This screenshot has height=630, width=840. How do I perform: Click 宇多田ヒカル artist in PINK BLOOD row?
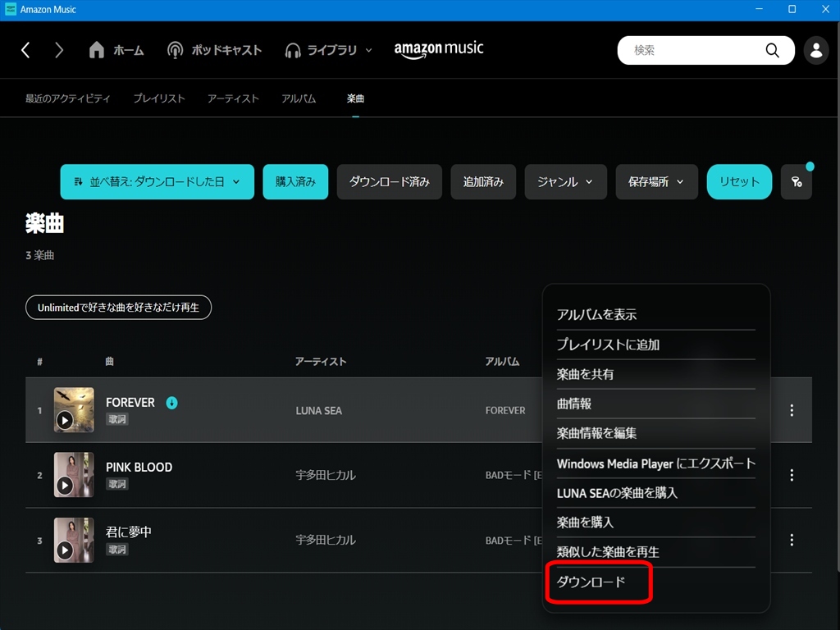tap(326, 475)
